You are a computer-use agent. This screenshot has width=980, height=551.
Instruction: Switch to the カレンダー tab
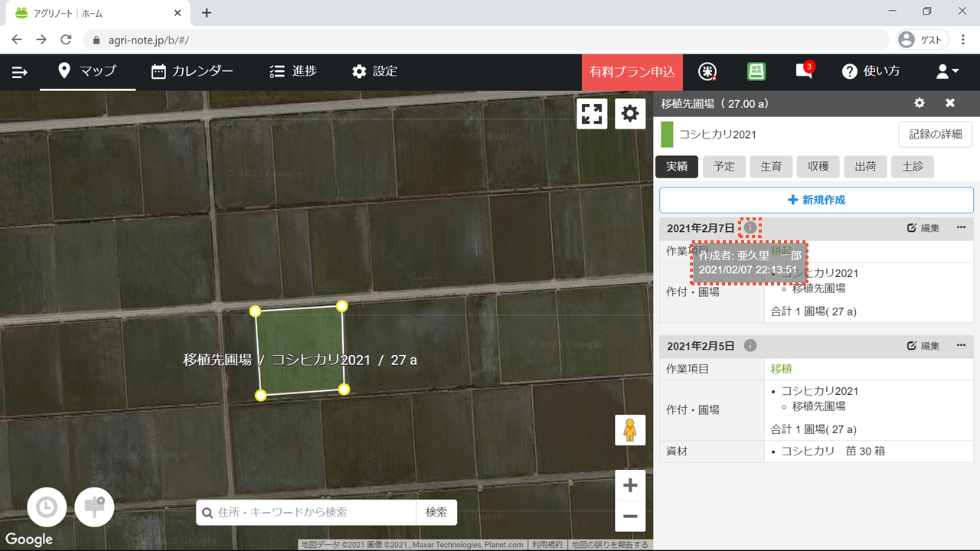192,71
